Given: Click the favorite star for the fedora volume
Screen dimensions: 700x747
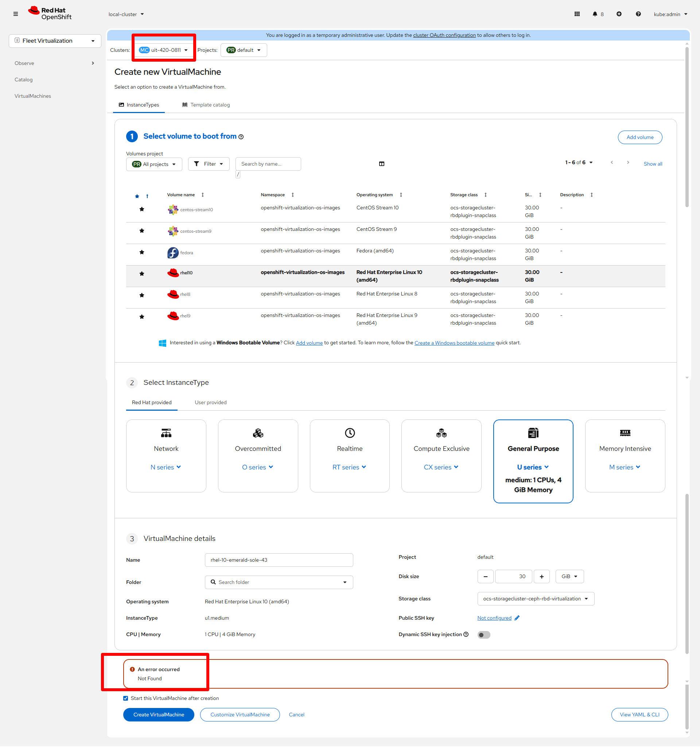Looking at the screenshot, I should (x=141, y=252).
